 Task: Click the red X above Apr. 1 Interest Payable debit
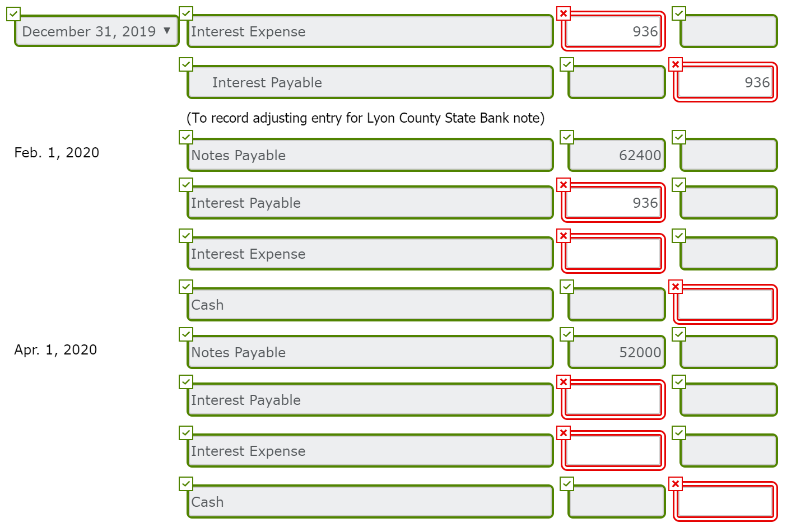[564, 382]
